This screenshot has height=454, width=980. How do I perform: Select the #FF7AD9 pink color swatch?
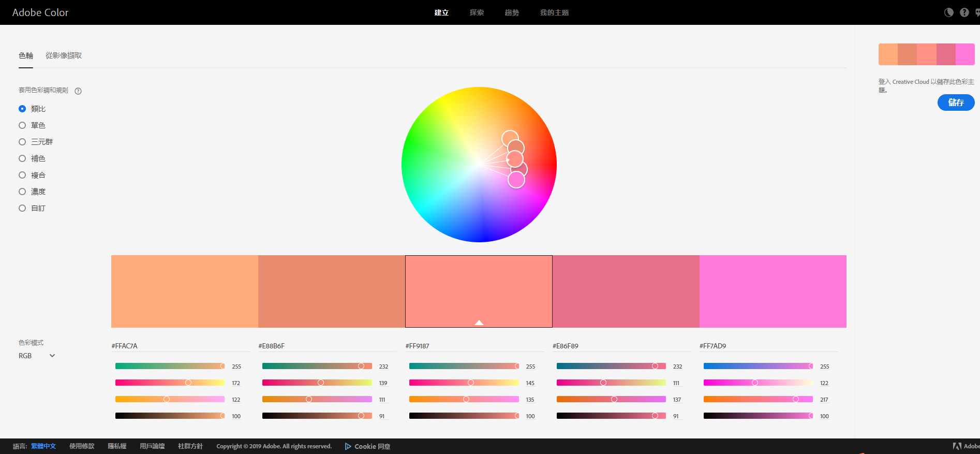click(x=773, y=291)
